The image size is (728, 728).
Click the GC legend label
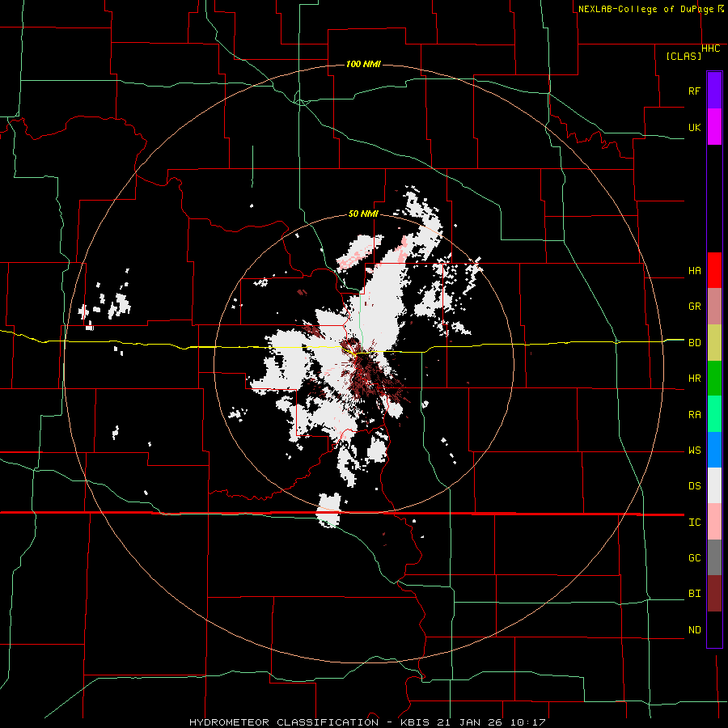694,558
